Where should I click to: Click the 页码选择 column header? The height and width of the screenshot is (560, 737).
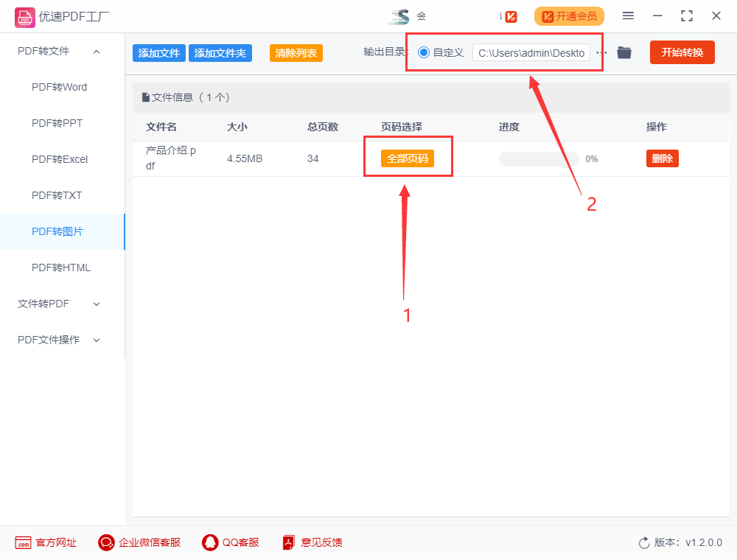[x=402, y=127]
